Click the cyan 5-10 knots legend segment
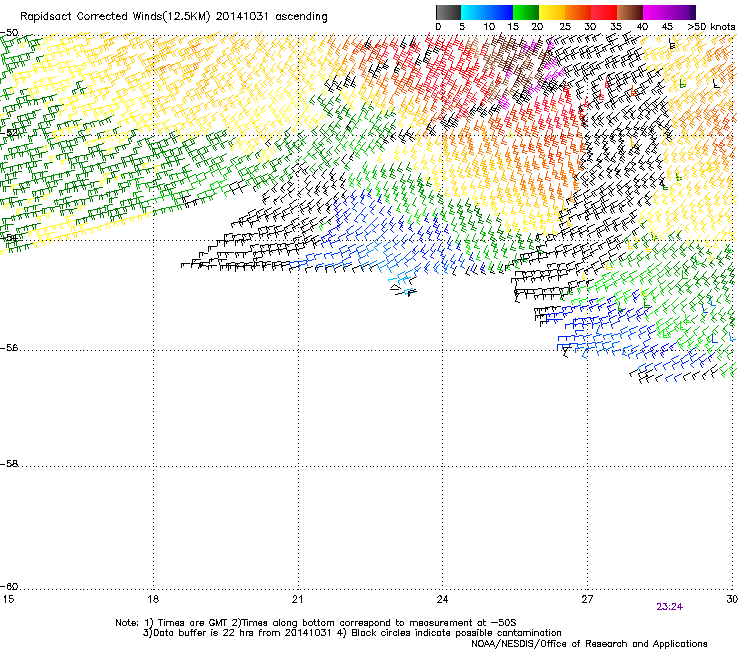The height and width of the screenshot is (650, 740). point(473,12)
